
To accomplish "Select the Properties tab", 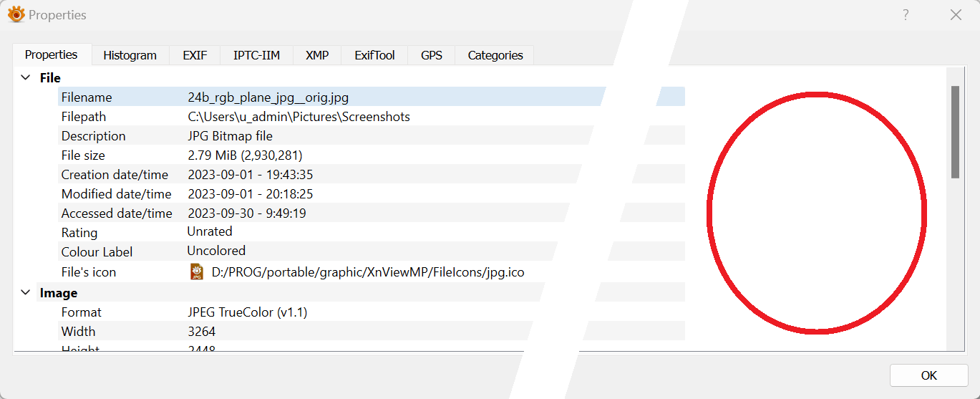I will (52, 54).
